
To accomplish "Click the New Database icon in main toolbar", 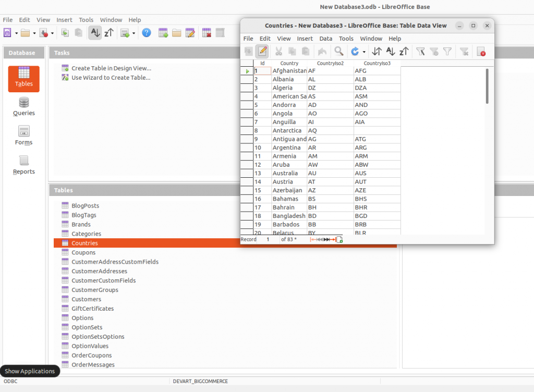I will pos(7,33).
